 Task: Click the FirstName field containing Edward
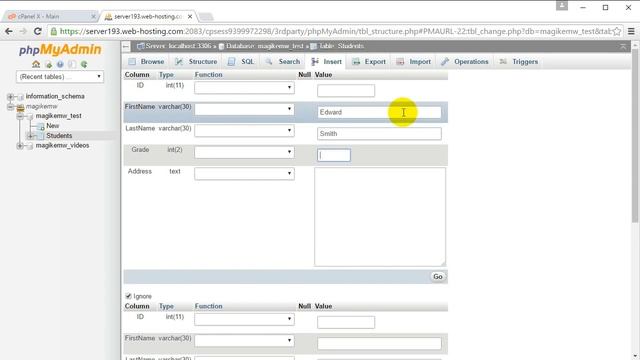pos(379,112)
